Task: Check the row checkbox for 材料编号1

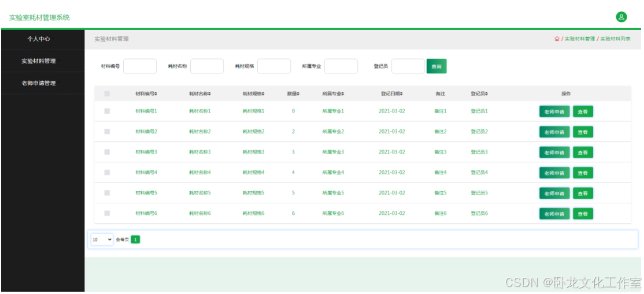Action: [x=107, y=111]
